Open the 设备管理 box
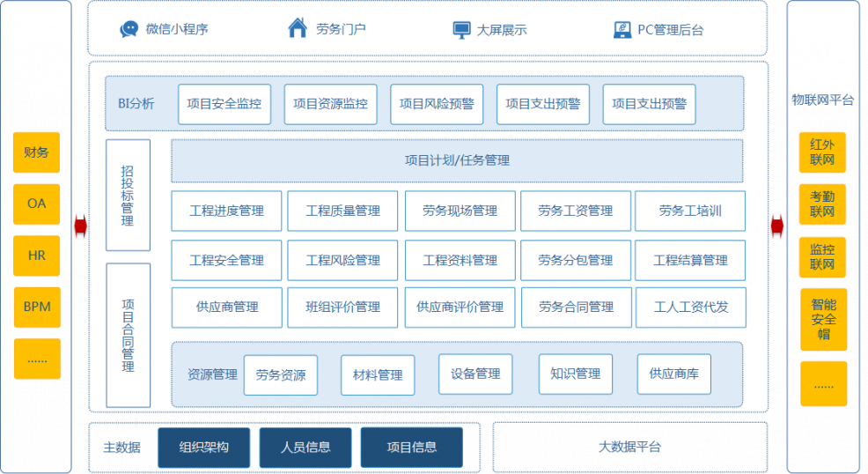The height and width of the screenshot is (474, 868). 475,374
